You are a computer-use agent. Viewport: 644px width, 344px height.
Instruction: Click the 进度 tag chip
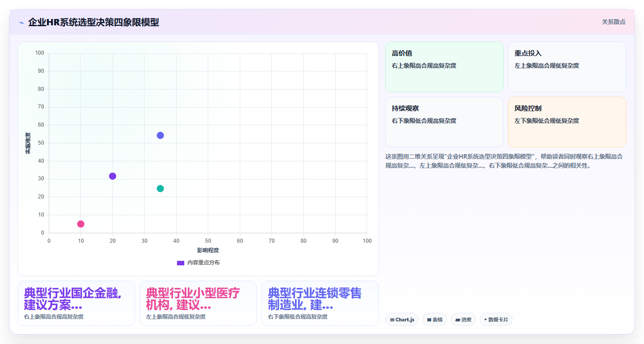click(463, 320)
